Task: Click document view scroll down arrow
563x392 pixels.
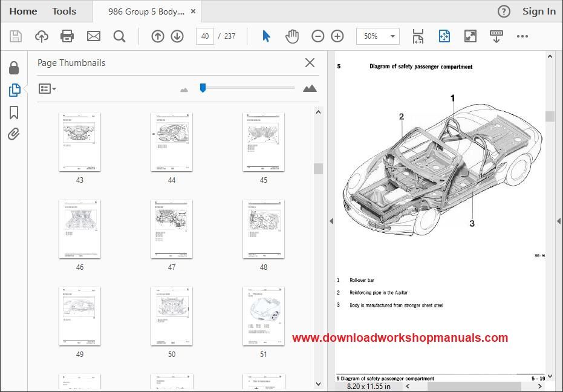Action: (550, 376)
